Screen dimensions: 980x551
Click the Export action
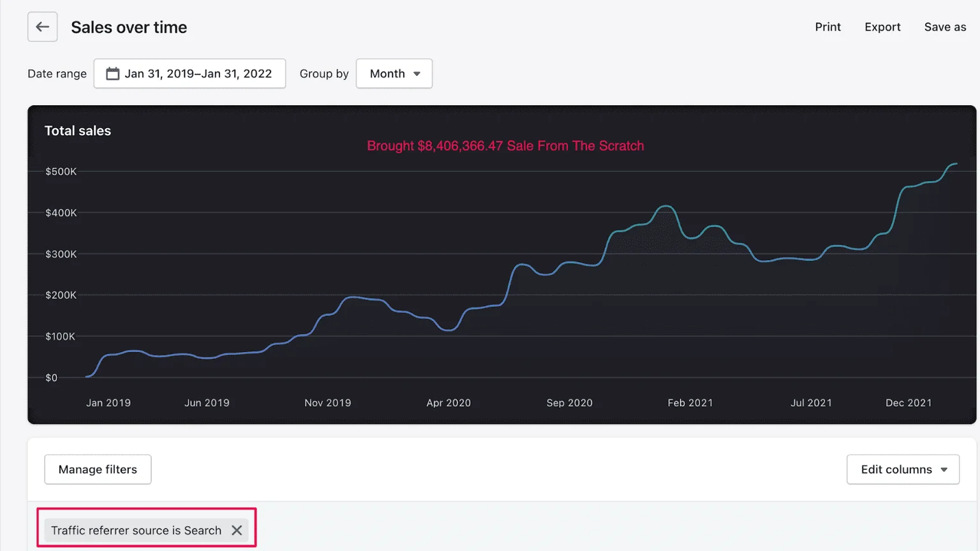click(882, 27)
